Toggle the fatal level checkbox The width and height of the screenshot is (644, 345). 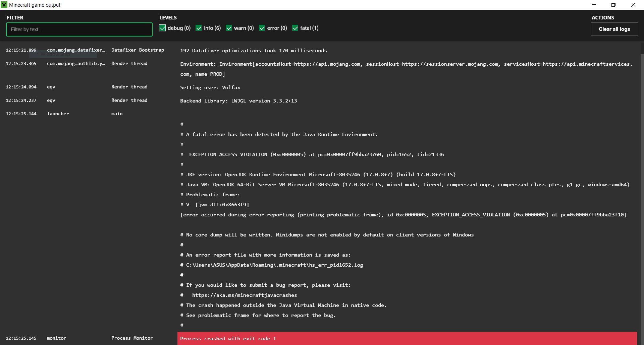click(295, 28)
